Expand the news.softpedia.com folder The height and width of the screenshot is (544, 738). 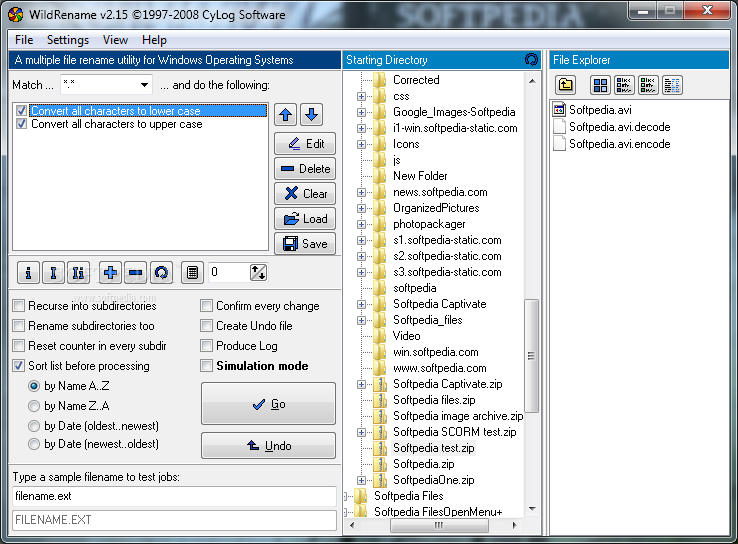(361, 192)
